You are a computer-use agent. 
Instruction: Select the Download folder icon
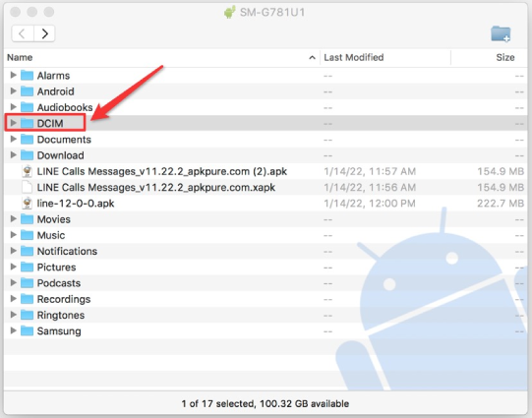click(27, 155)
